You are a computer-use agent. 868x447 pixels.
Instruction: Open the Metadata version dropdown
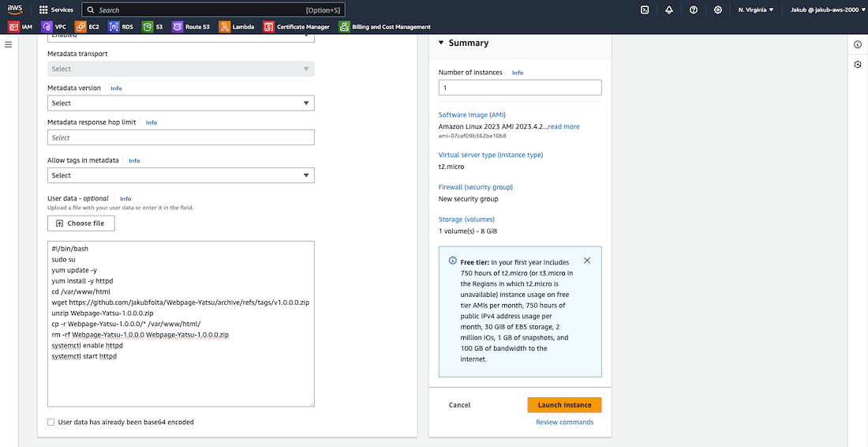(x=181, y=103)
